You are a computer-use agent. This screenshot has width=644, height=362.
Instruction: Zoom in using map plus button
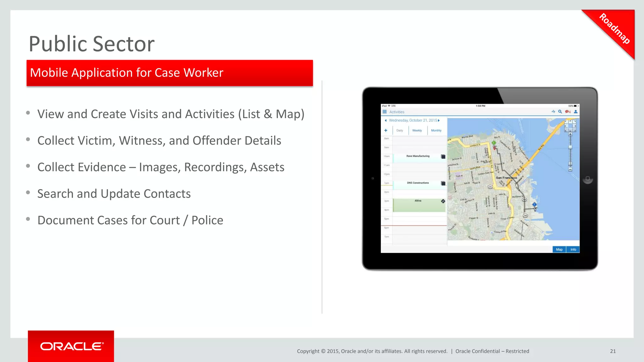570,134
